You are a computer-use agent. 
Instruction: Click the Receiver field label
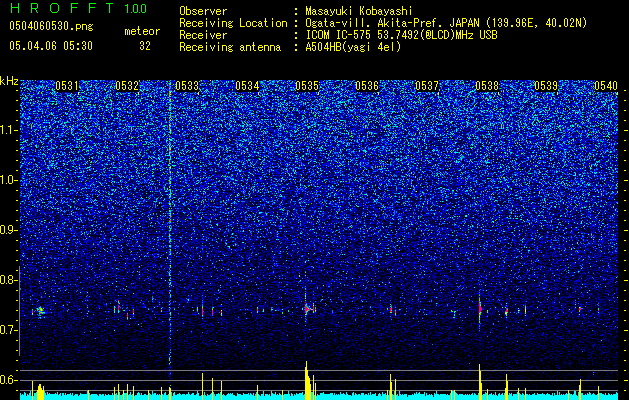pyautogui.click(x=203, y=35)
